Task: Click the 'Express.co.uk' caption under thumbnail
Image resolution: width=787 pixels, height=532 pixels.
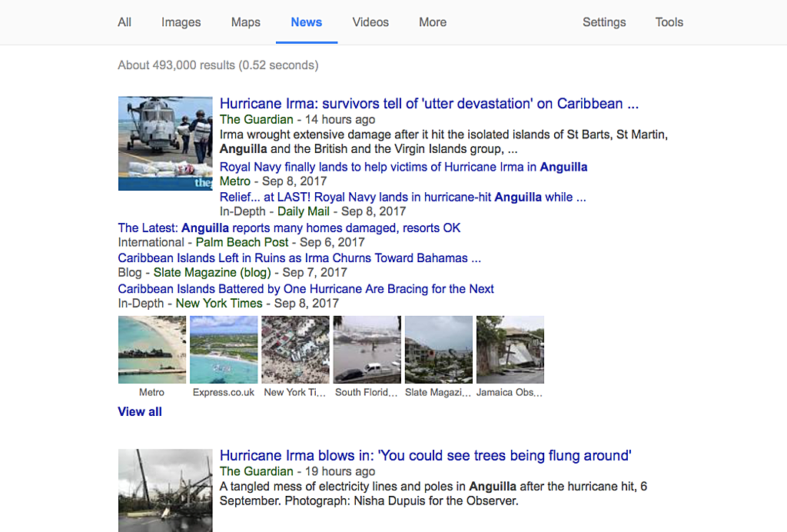Action: tap(224, 393)
